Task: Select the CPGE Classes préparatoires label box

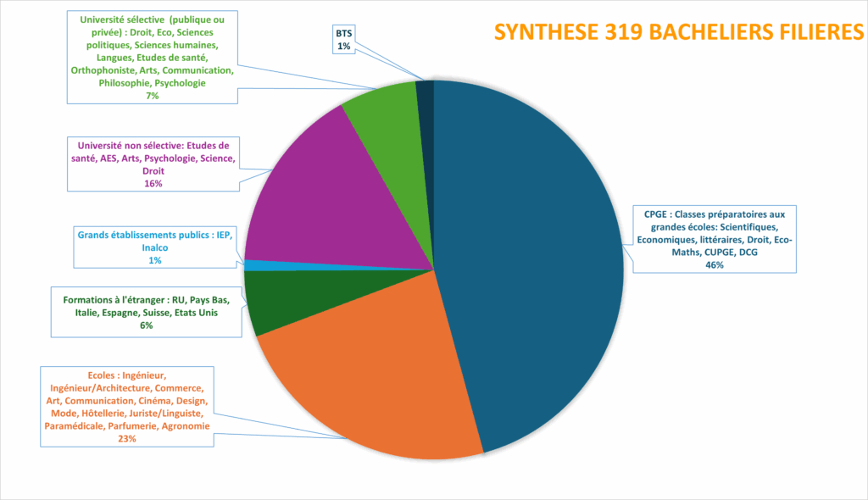Action: click(716, 239)
